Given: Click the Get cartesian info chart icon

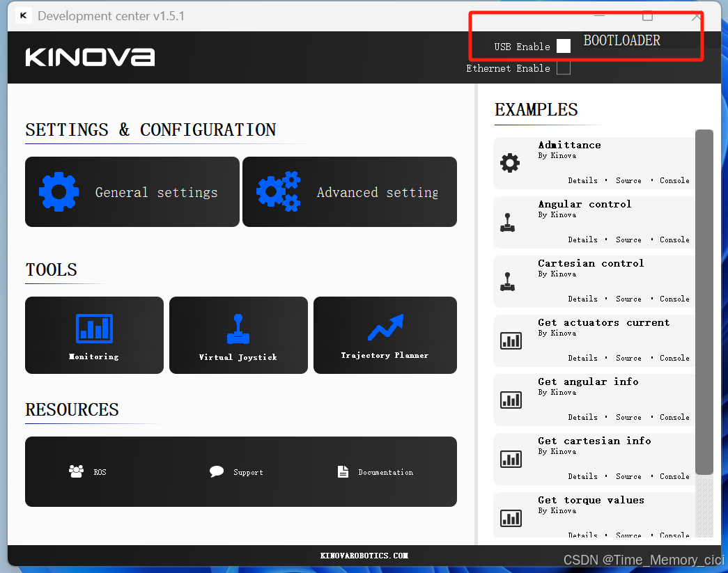Looking at the screenshot, I should [511, 459].
